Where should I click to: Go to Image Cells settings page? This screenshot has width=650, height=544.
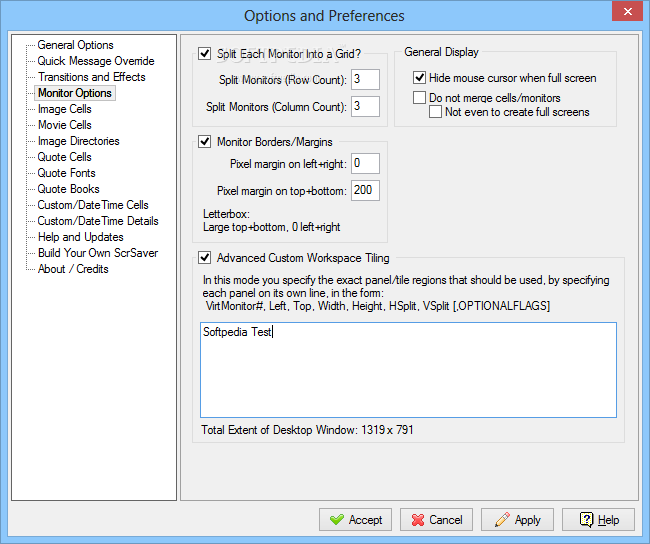click(65, 109)
